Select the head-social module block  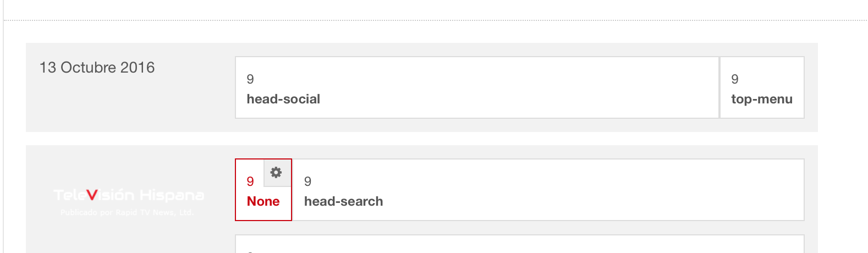click(476, 87)
